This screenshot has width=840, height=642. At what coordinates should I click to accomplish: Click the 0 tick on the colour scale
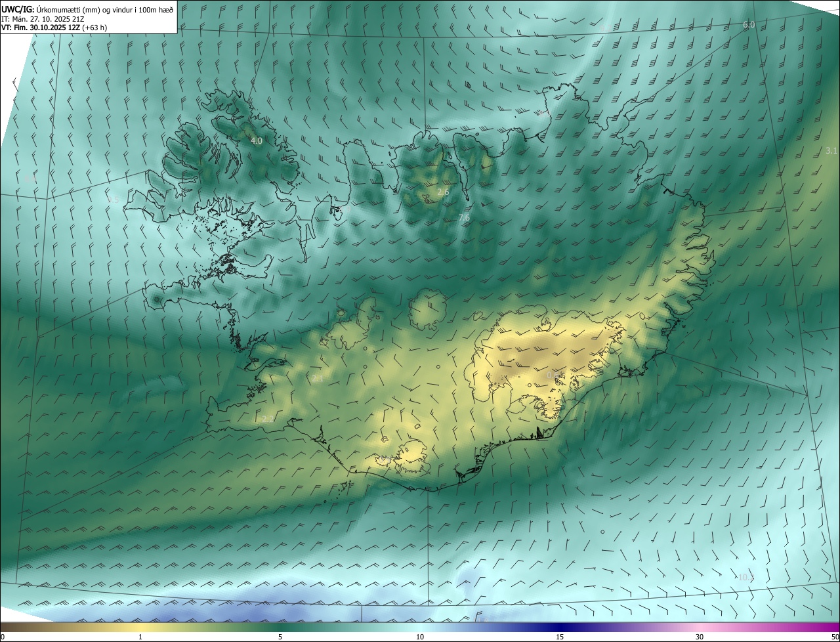tap(3, 637)
